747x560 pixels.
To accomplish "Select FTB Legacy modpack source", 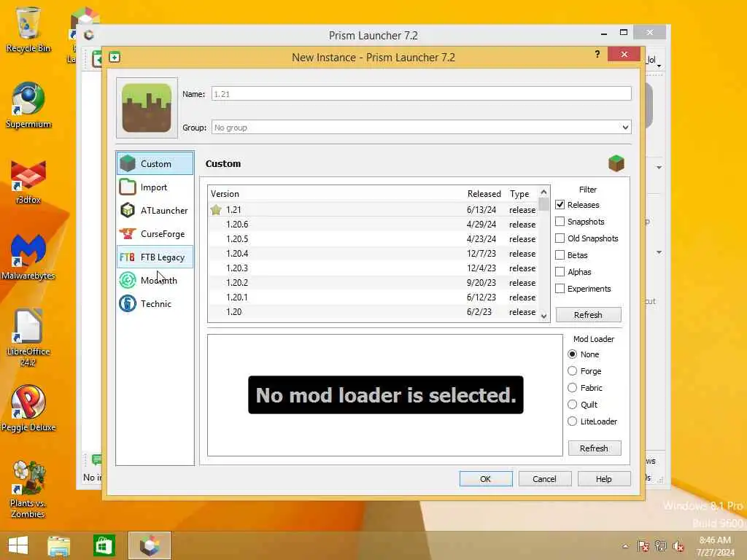I will point(155,257).
